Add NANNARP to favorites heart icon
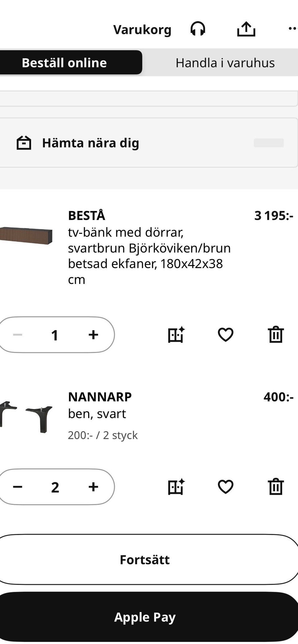The image size is (298, 644). coord(226,487)
